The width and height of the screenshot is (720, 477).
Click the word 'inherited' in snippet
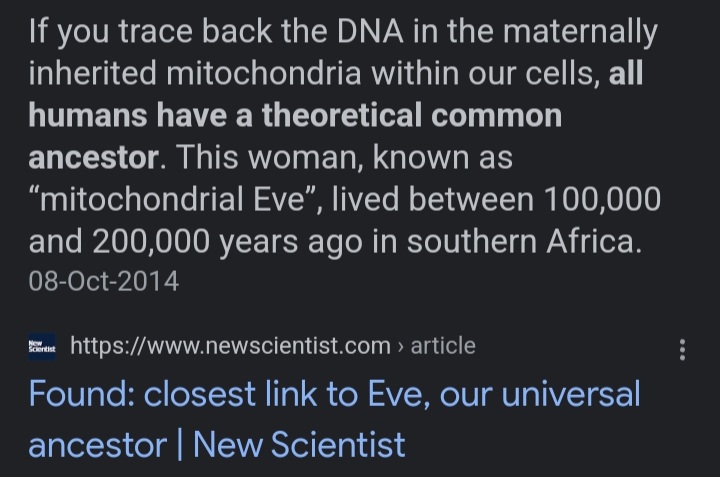coord(92,74)
